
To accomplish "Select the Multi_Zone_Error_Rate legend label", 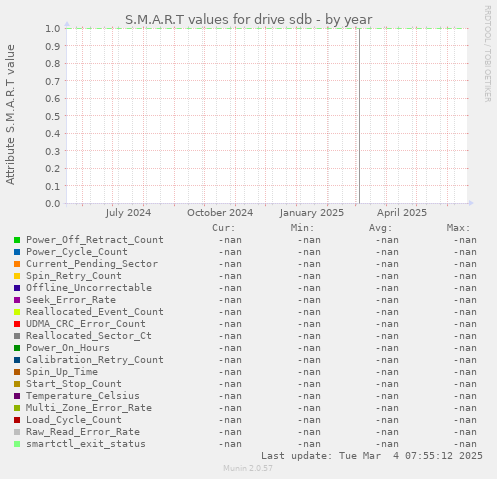I will pos(89,408).
